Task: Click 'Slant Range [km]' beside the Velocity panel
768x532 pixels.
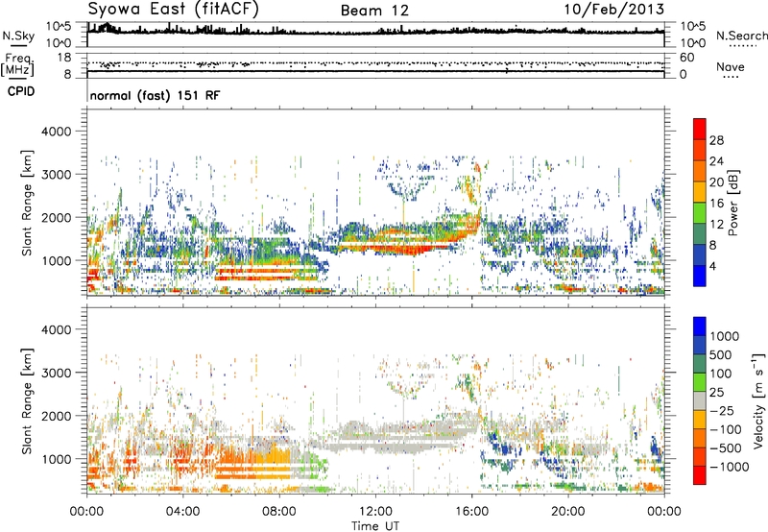Action: coord(27,401)
